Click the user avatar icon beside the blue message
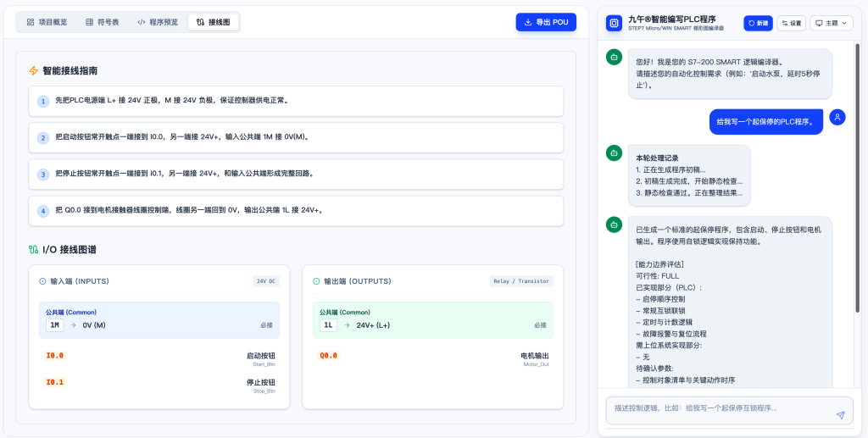Viewport: 868px width, 438px height. (x=837, y=117)
